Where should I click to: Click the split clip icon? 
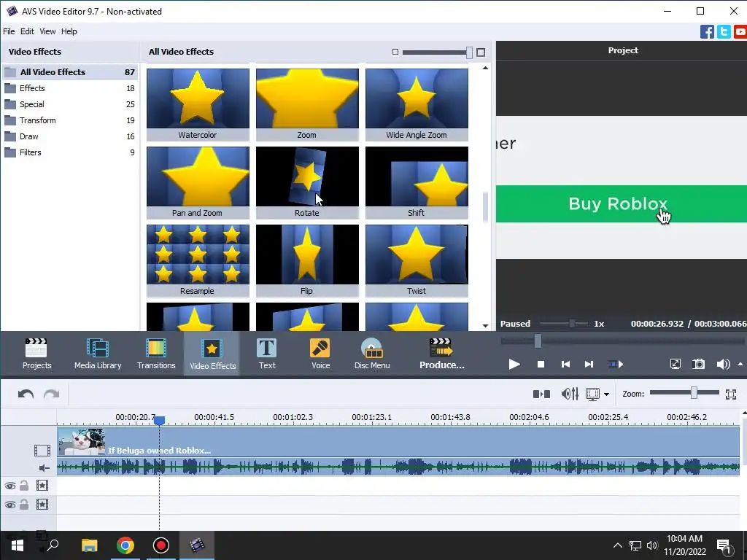click(542, 394)
